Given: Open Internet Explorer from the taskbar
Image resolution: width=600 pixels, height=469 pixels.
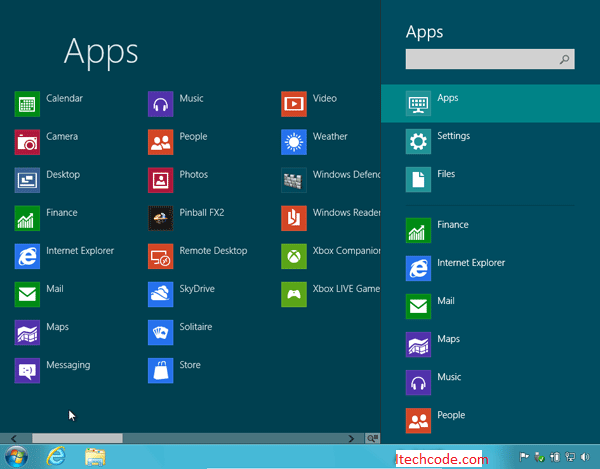Looking at the screenshot, I should [x=56, y=457].
